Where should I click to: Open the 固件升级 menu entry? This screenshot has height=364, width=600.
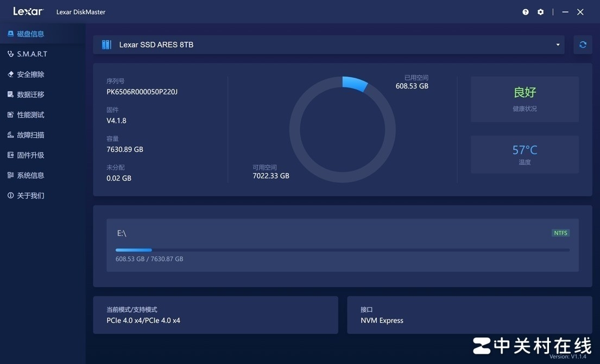(x=30, y=155)
